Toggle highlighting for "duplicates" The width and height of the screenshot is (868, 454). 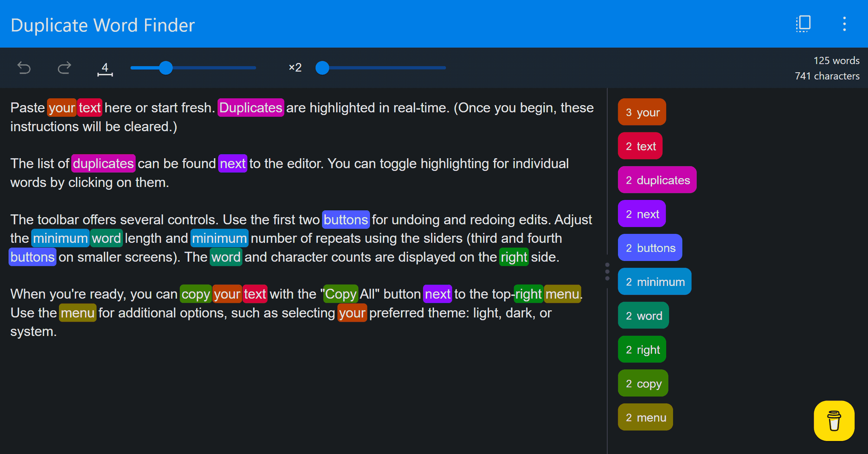(657, 179)
